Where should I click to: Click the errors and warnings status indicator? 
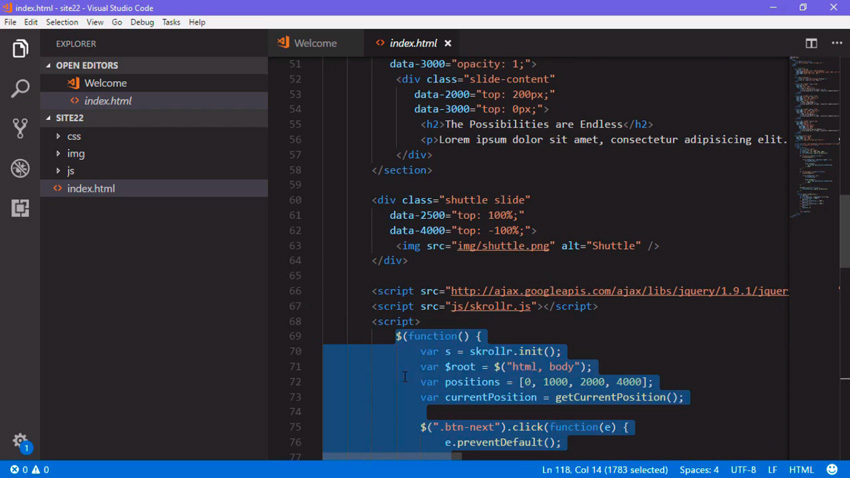point(29,469)
